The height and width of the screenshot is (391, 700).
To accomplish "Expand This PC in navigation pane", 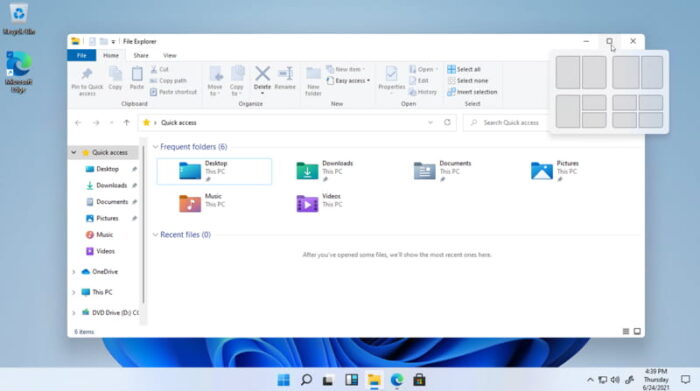I will pos(74,292).
